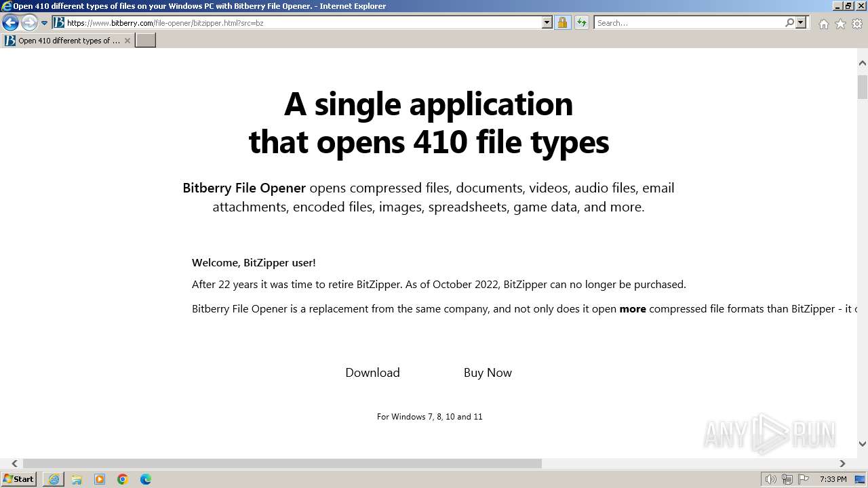Expand the address bar autocomplete dropdown
This screenshot has width=868, height=488.
[x=547, y=22]
